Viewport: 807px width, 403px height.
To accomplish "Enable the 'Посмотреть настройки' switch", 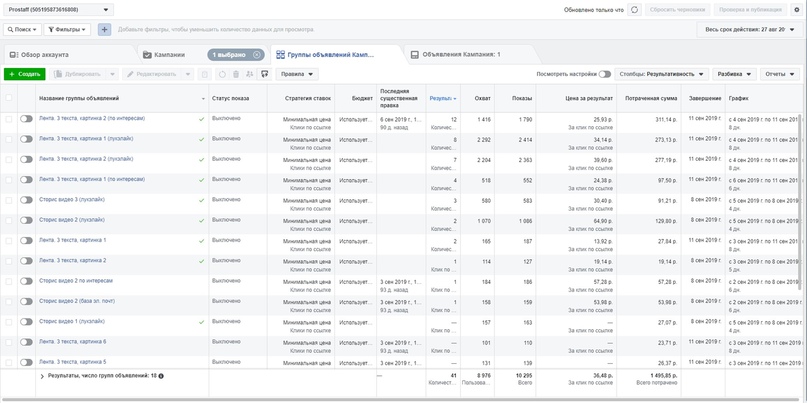I will [x=604, y=74].
